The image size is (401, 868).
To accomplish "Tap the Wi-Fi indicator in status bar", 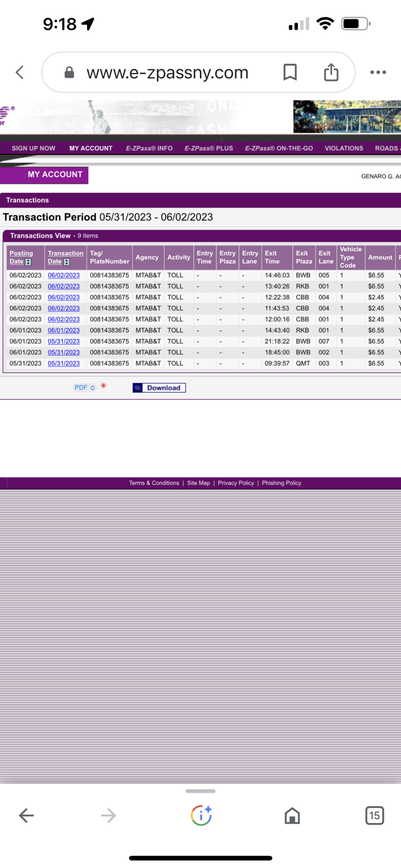I will click(x=325, y=24).
